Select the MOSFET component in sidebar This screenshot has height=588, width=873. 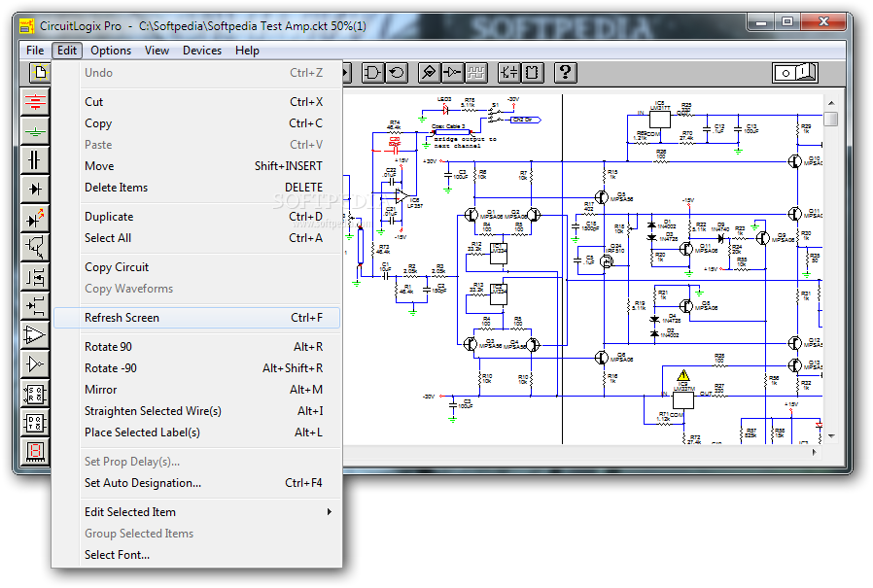[x=35, y=277]
